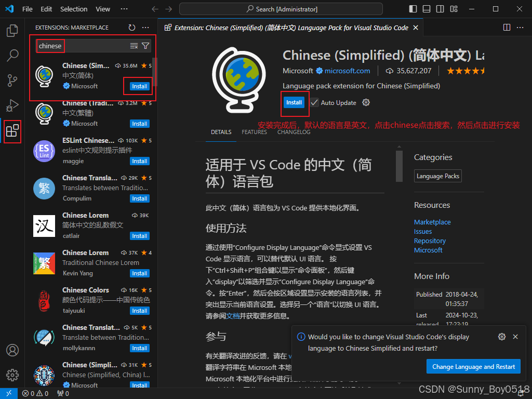Close the Chinese Language Pack extension tab
Screen dimensions: 532x399
click(416, 28)
